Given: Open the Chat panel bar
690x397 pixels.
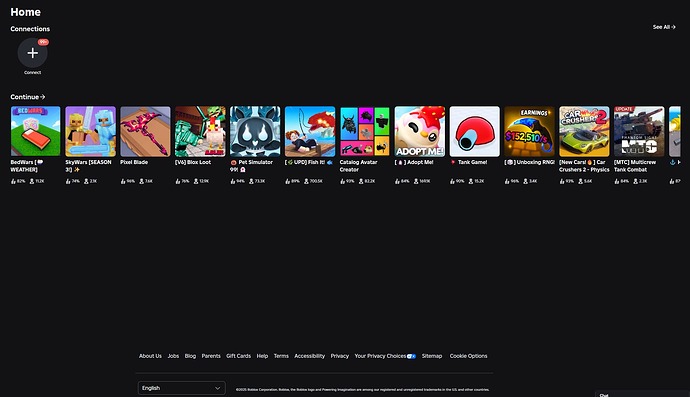Looking at the screenshot, I should coord(642,394).
